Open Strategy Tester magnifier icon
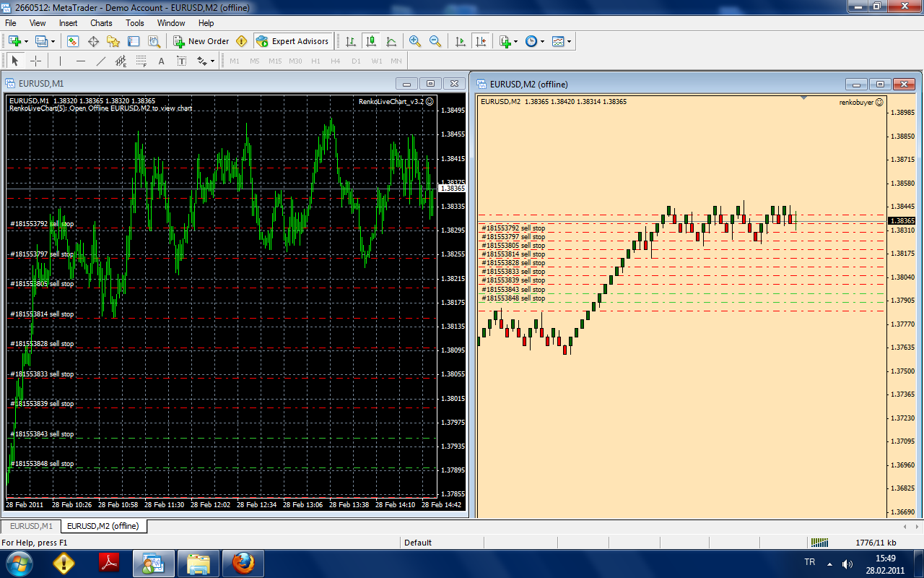The width and height of the screenshot is (924, 578). (154, 41)
